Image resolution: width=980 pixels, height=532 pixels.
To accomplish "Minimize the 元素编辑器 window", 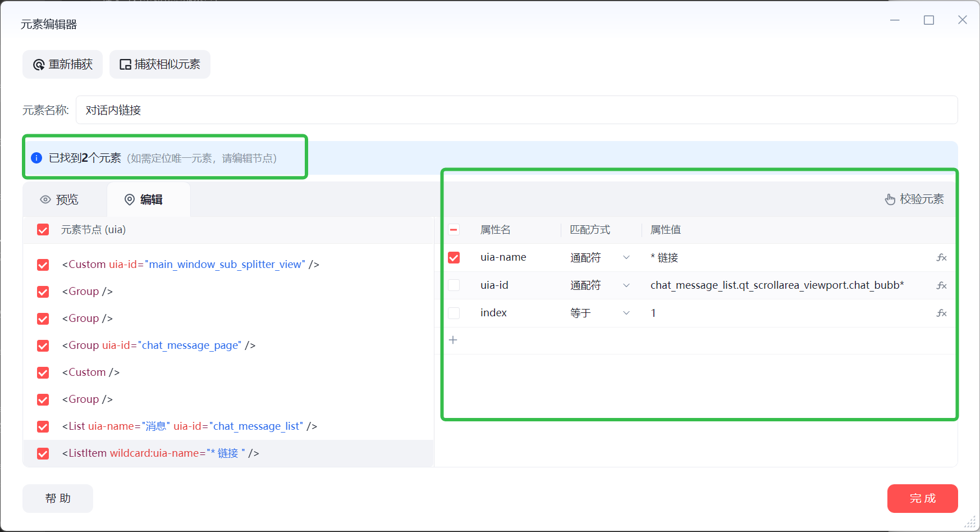I will click(895, 20).
